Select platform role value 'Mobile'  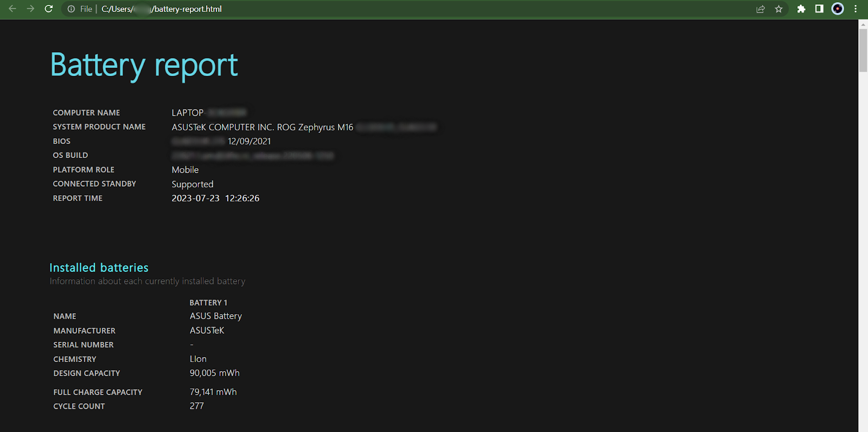(x=185, y=170)
